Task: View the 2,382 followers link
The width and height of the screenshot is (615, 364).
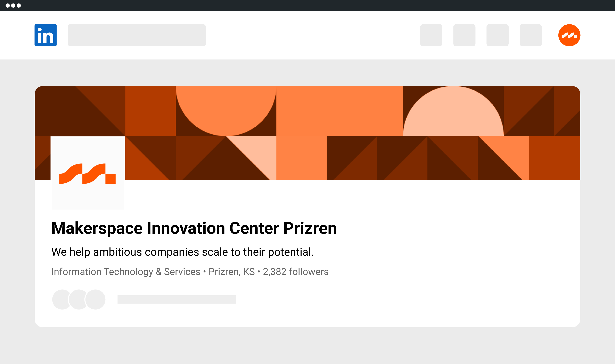Action: click(x=295, y=272)
